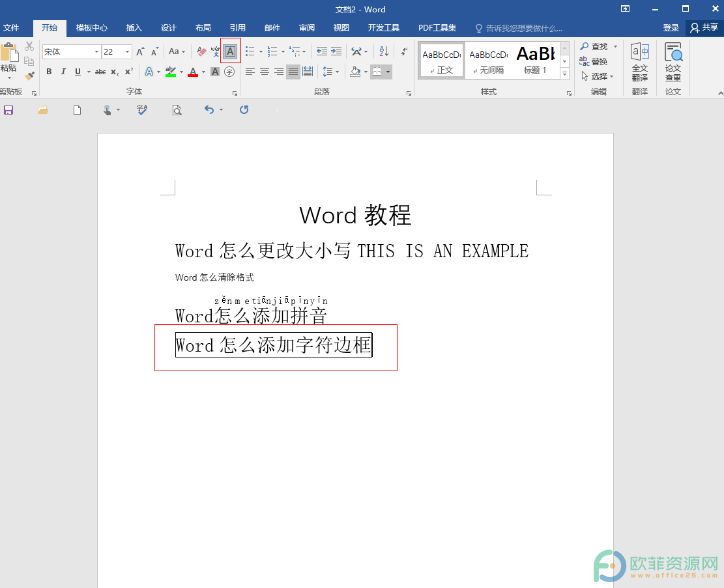Click the Enclose Characters circled icon
724x588 pixels.
(229, 72)
